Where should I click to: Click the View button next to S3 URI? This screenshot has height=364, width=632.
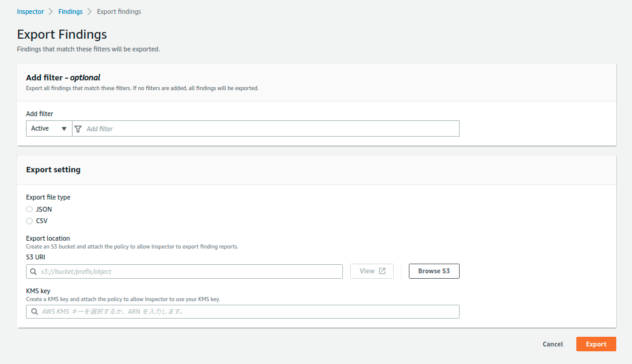tap(371, 271)
